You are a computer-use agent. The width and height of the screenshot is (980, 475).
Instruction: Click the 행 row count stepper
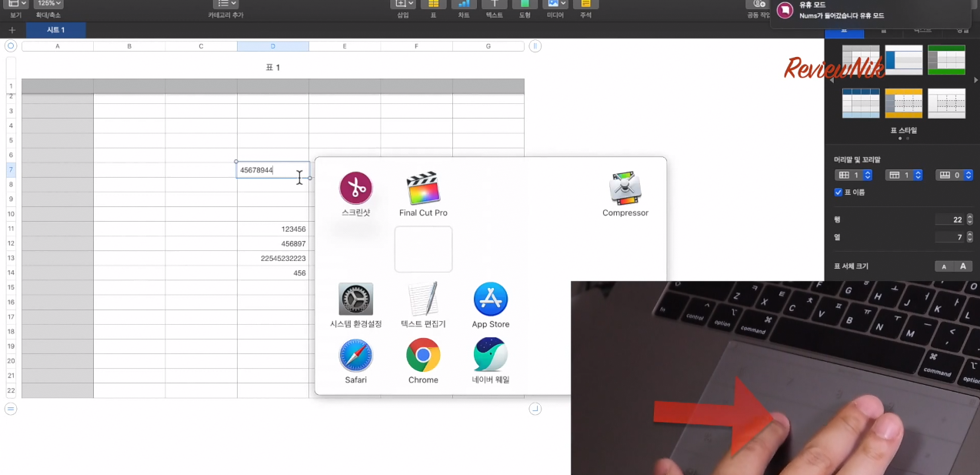click(x=969, y=219)
